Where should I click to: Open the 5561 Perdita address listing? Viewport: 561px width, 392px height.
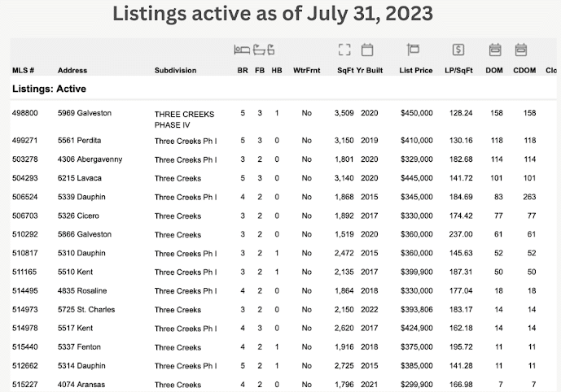[x=79, y=141]
